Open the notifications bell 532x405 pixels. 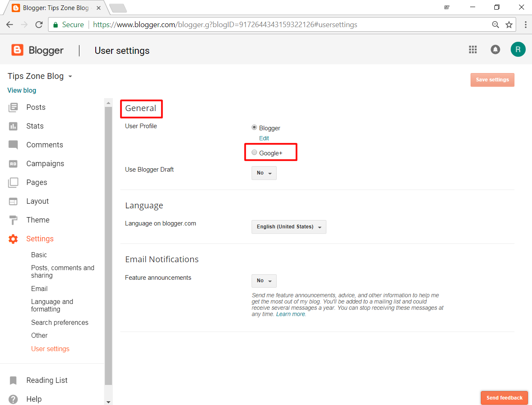tap(495, 50)
